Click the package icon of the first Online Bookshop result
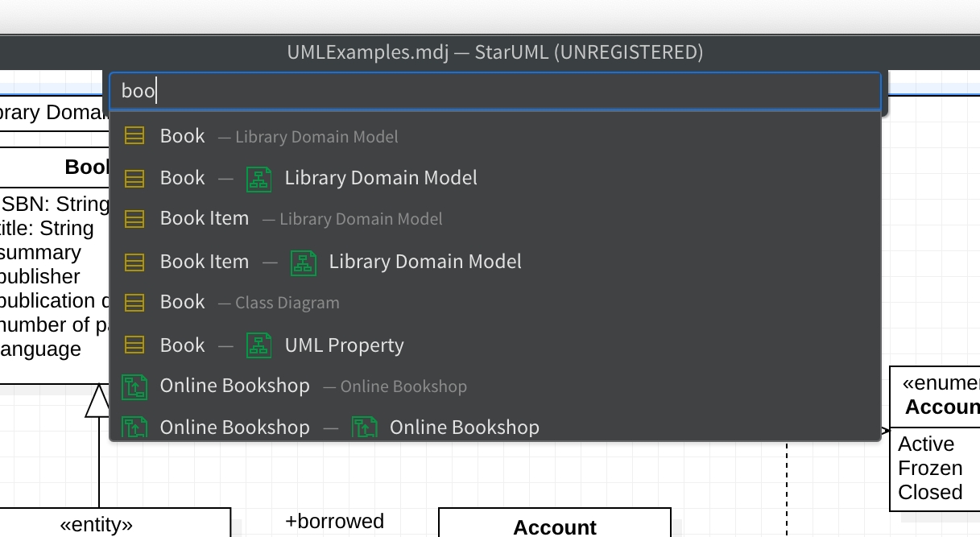Image resolution: width=980 pixels, height=537 pixels. 134,386
